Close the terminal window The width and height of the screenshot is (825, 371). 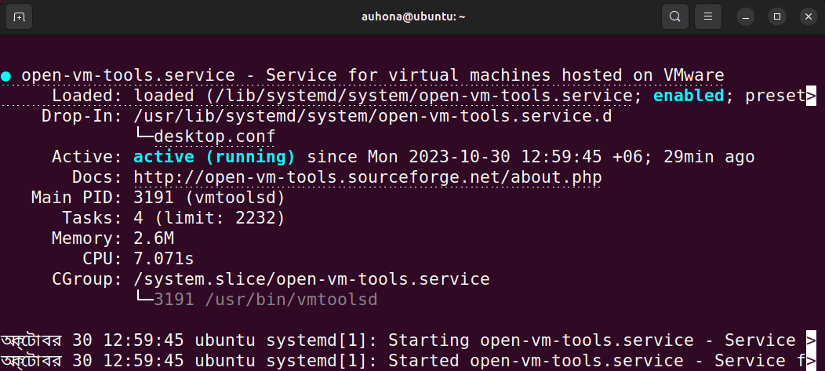[809, 17]
